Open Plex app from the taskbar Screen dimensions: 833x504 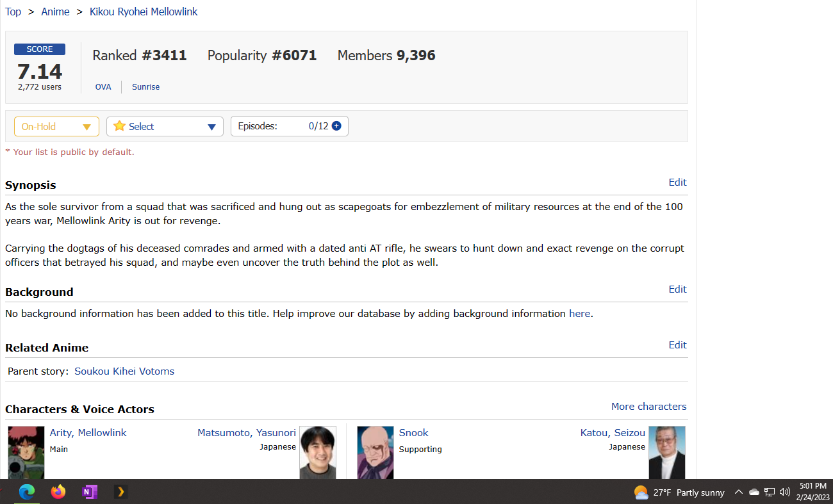coord(120,492)
